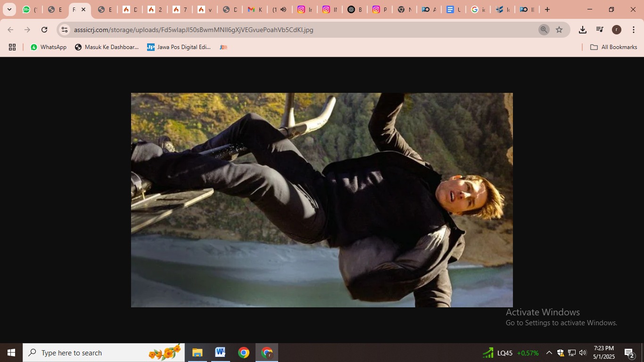The image size is (644, 362).
Task: Open the zoom level icon in address bar
Action: (544, 30)
